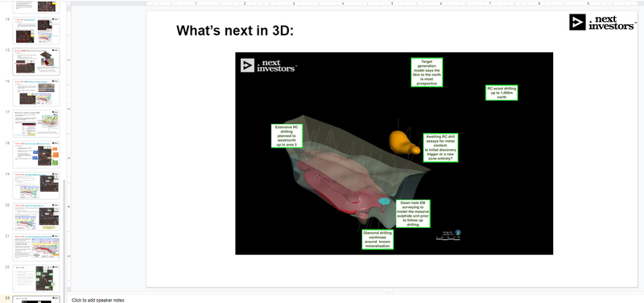The image size is (644, 303).
Task: Click the "RC scout drilling" label box
Action: coord(502,93)
